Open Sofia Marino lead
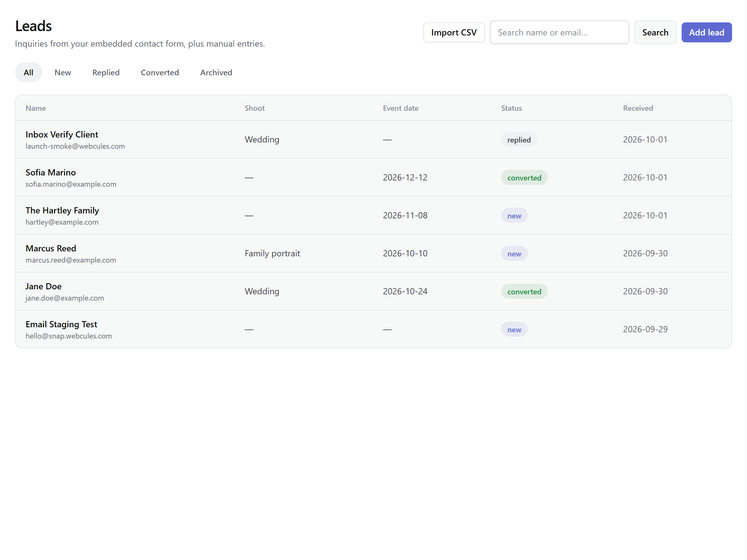Screen dimensions: 747x560 click(x=51, y=172)
